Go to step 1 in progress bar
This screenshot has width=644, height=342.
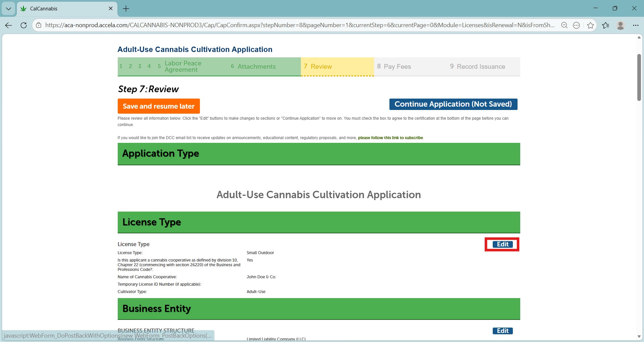pyautogui.click(x=121, y=66)
